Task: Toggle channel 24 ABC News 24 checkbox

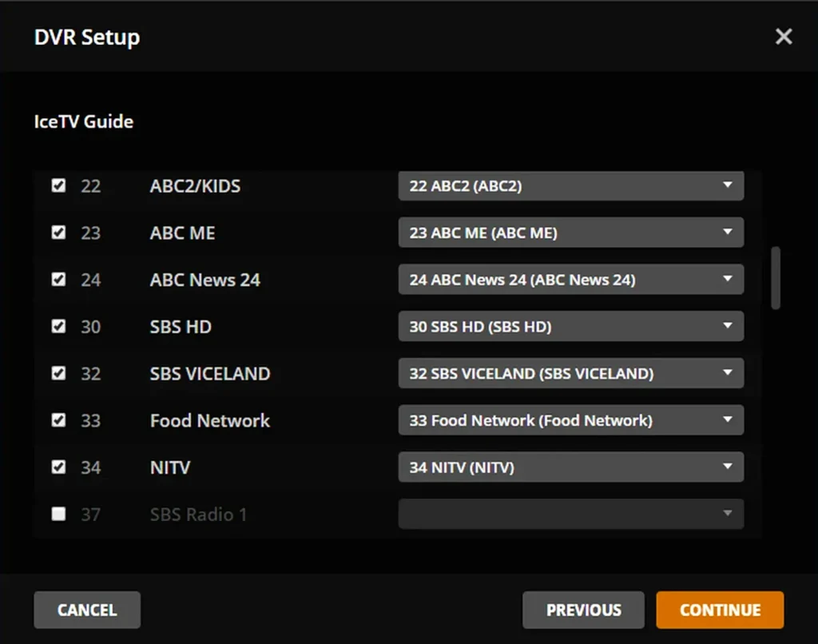Action: point(58,279)
